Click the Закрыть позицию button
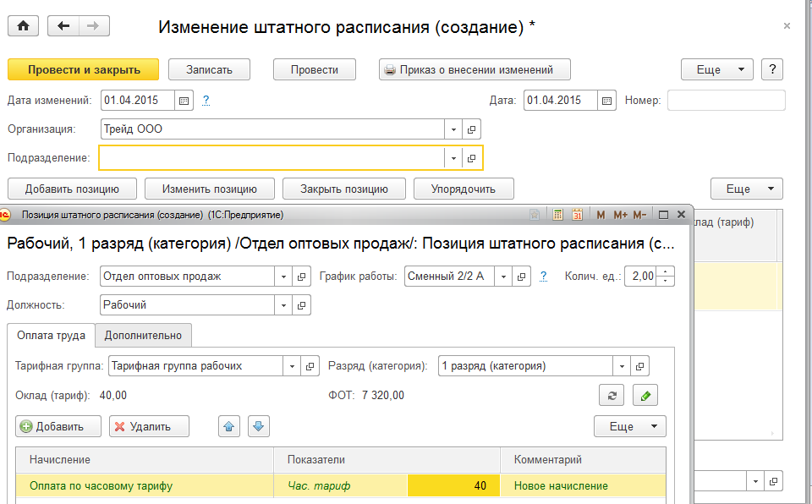The height and width of the screenshot is (504, 812). (343, 189)
